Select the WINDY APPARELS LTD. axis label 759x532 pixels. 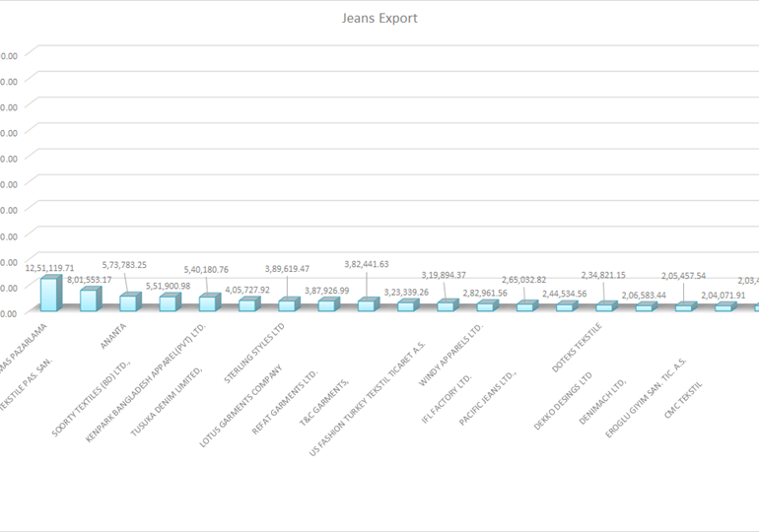click(450, 355)
